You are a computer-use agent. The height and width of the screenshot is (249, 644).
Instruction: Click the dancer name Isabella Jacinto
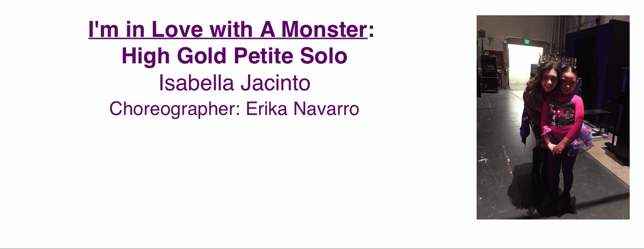pyautogui.click(x=235, y=83)
